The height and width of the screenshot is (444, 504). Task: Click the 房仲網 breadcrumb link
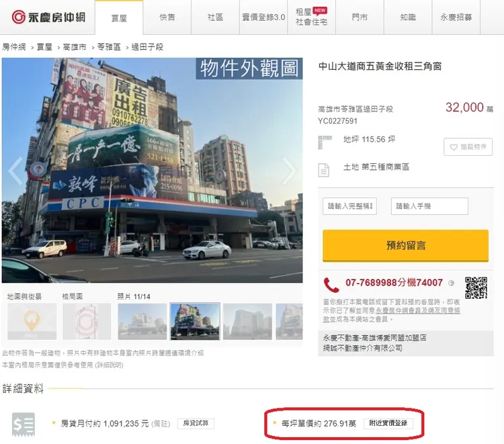pyautogui.click(x=14, y=47)
